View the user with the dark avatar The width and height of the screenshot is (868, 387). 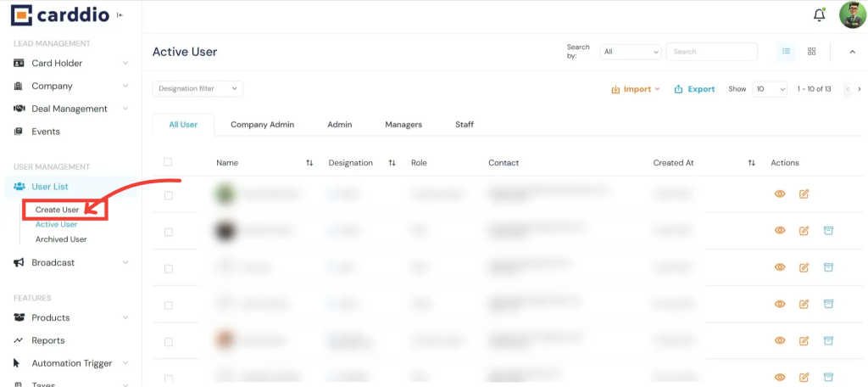pyautogui.click(x=780, y=230)
